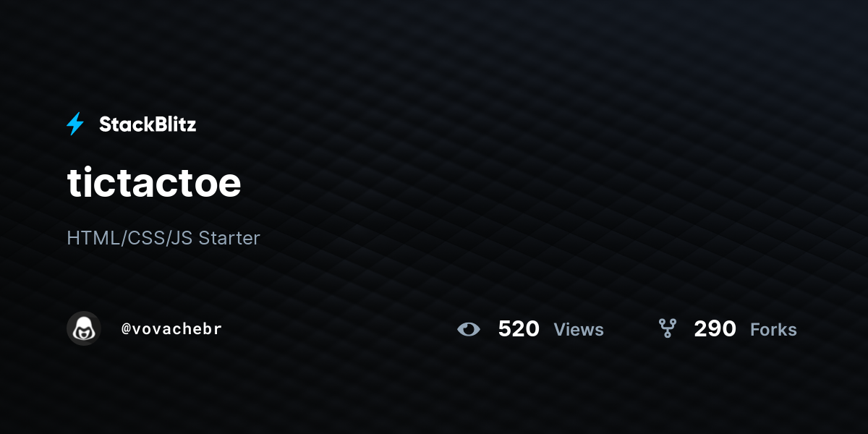Image resolution: width=868 pixels, height=434 pixels.
Task: Click the Views label
Action: point(579,330)
